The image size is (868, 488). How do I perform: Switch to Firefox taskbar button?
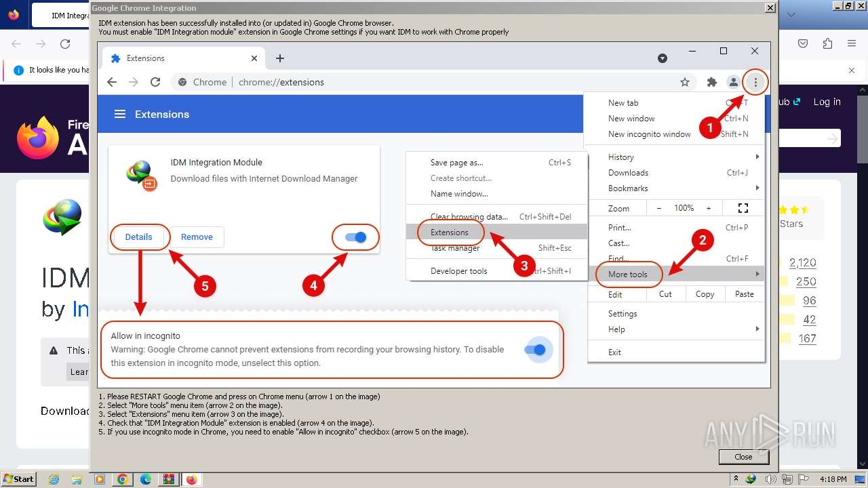[x=192, y=479]
